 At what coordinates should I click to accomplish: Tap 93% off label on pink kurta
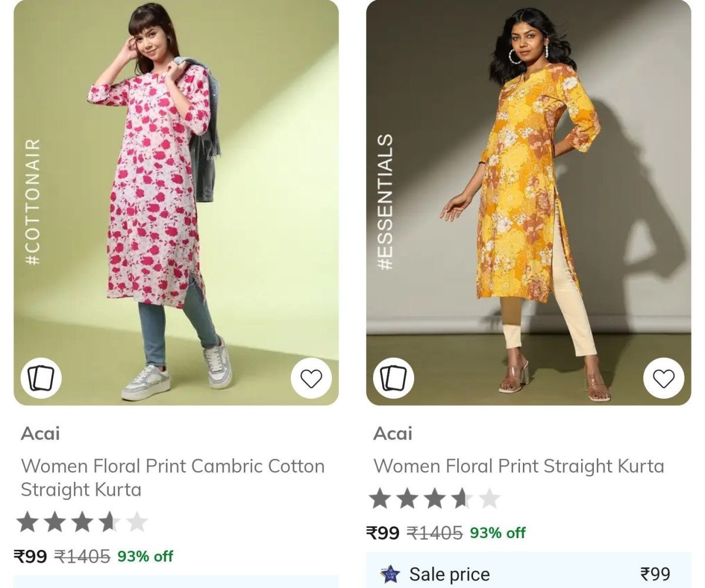[x=145, y=556]
